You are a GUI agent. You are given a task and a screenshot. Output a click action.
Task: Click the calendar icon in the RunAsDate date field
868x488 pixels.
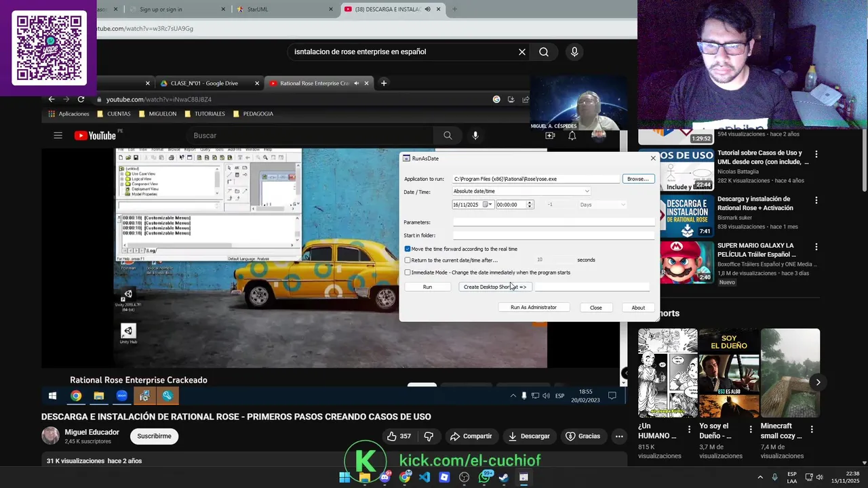(486, 205)
